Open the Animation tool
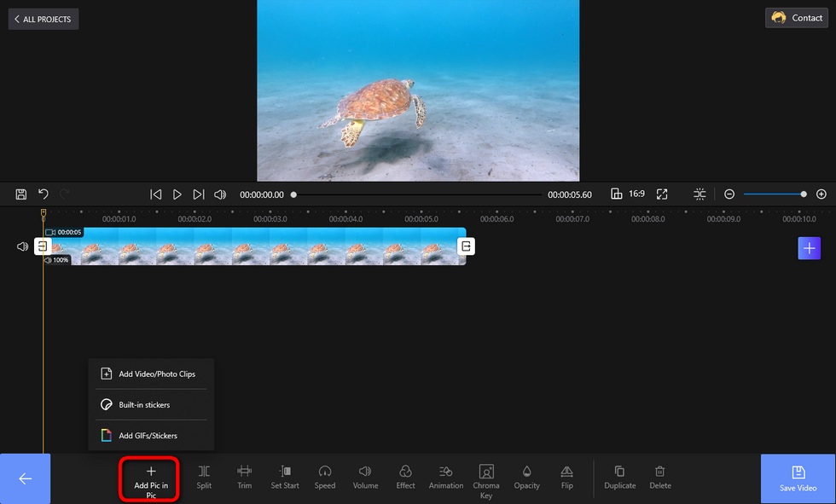836x504 pixels. [445, 478]
